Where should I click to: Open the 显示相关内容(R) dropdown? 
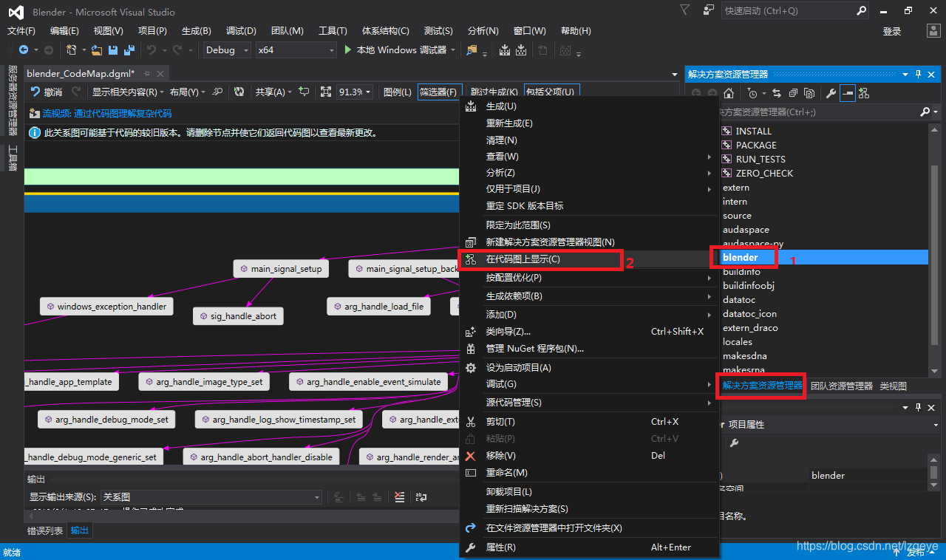pyautogui.click(x=128, y=92)
